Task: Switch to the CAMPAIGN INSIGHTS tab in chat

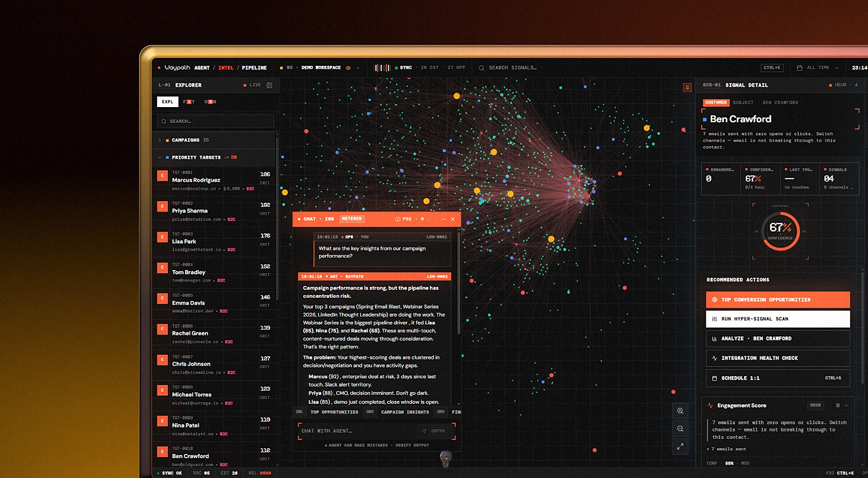Action: [405, 412]
